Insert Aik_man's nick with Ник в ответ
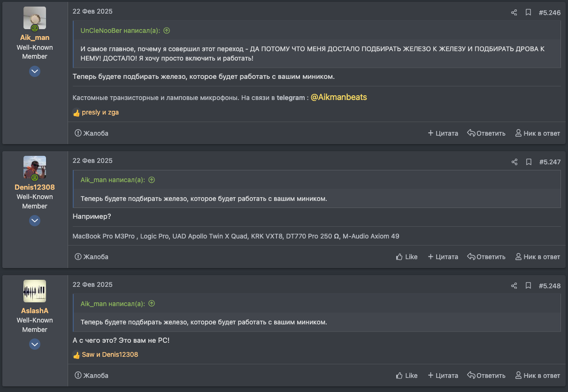Image resolution: width=568 pixels, height=392 pixels. 537,133
